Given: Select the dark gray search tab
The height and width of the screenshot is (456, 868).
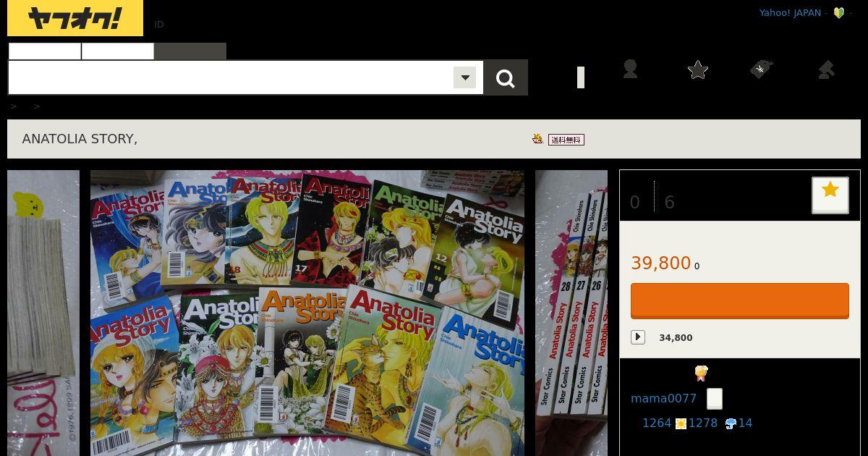Looking at the screenshot, I should (190, 51).
